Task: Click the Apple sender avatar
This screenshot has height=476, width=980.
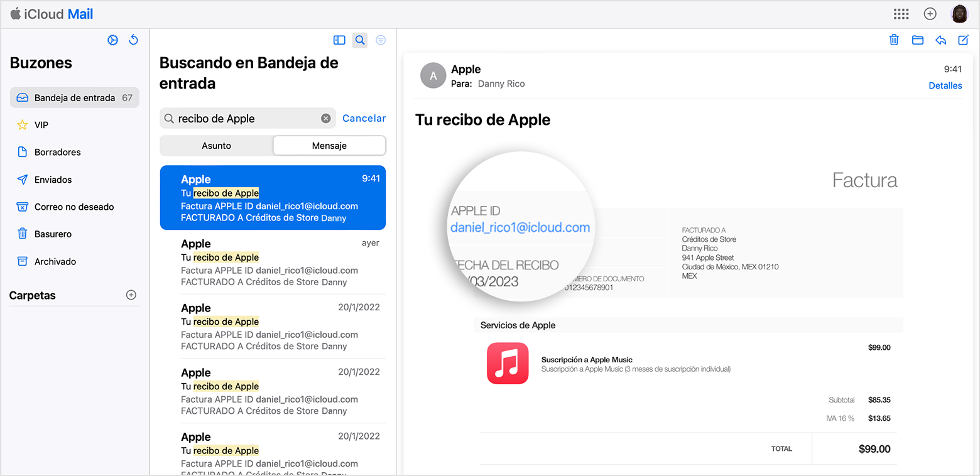Action: point(432,76)
